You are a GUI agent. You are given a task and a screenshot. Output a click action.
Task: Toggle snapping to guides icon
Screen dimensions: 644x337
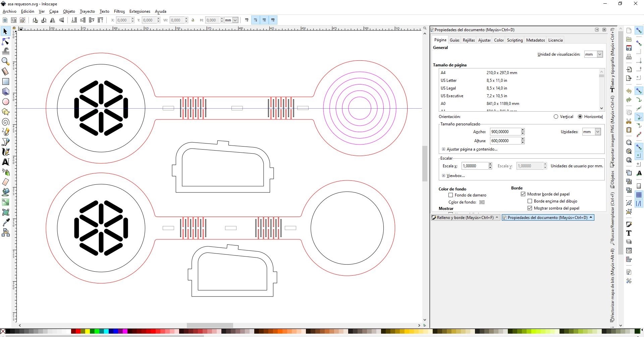(639, 203)
